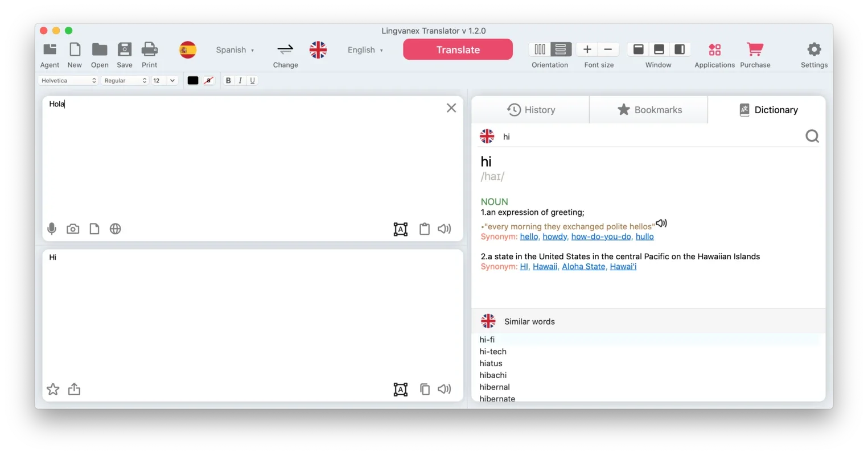Switch to vertical columns orientation
This screenshot has height=455, width=868.
(540, 49)
